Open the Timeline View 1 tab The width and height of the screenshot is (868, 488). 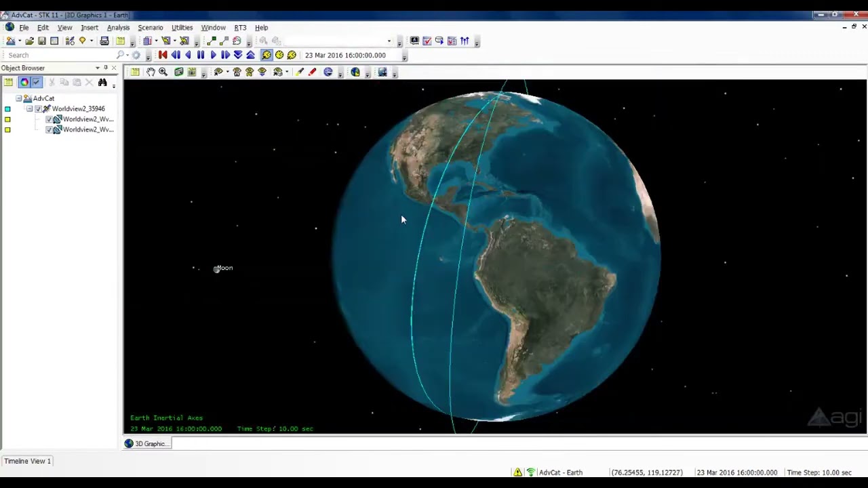[x=27, y=462]
